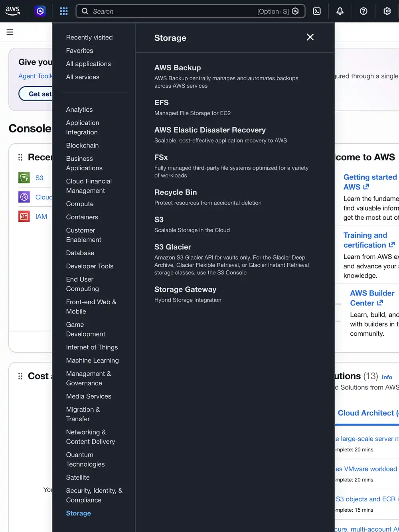The width and height of the screenshot is (399, 532).
Task: Toggle the services grid menu icon
Action: 64,11
